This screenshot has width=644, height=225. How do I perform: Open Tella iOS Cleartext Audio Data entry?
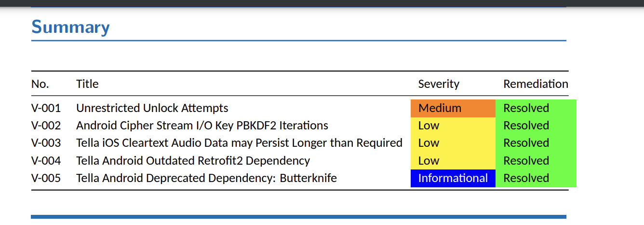239,143
